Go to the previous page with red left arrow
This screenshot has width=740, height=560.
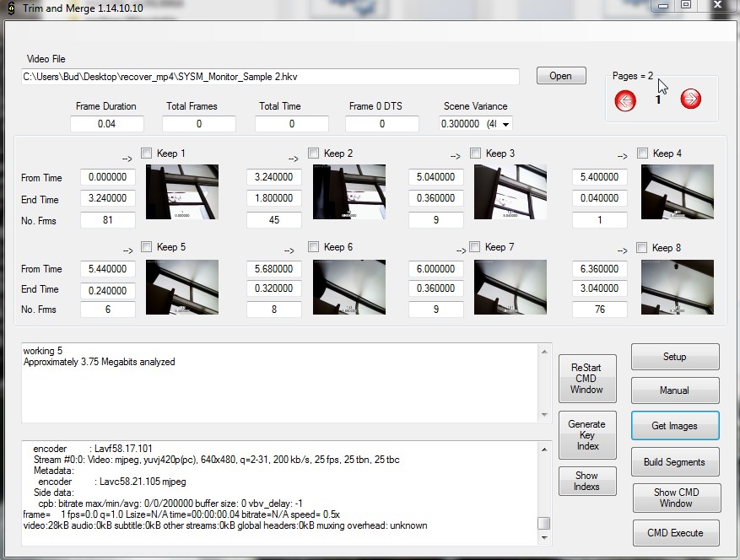coord(625,100)
